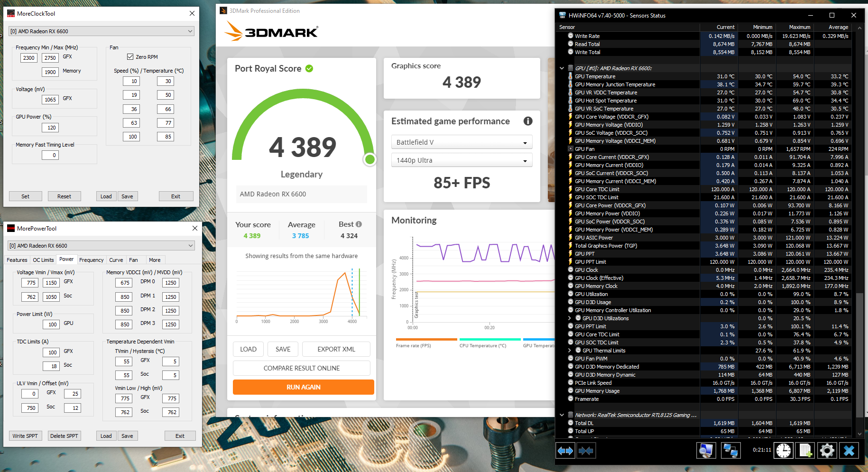The width and height of the screenshot is (868, 472).
Task: Click info icon beside Estimated game performance
Action: click(x=528, y=121)
